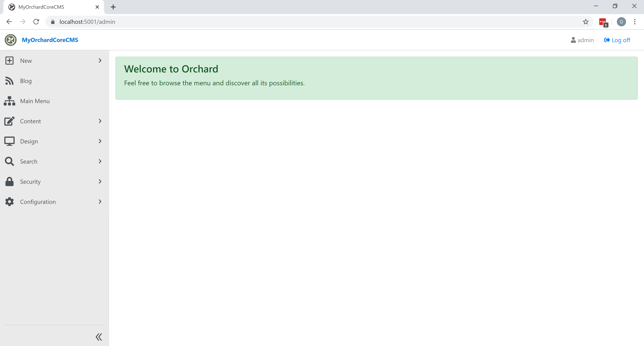The image size is (644, 346).
Task: Click the Design monitor icon
Action: tap(9, 141)
